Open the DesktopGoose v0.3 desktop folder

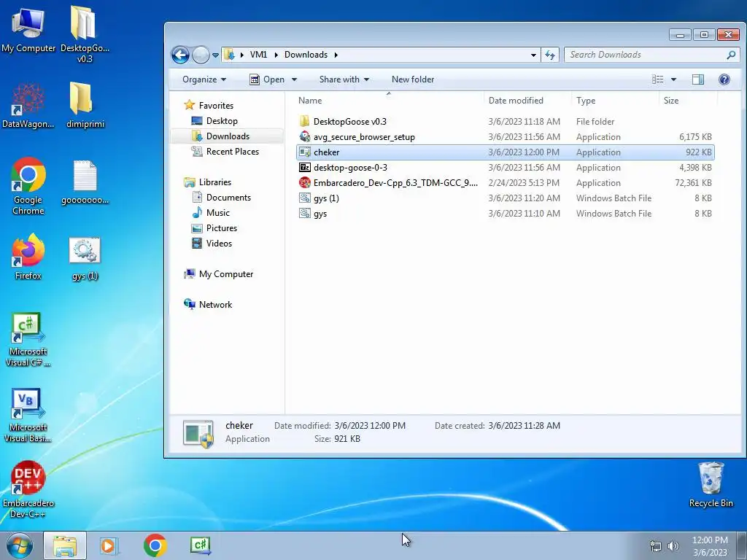85,34
